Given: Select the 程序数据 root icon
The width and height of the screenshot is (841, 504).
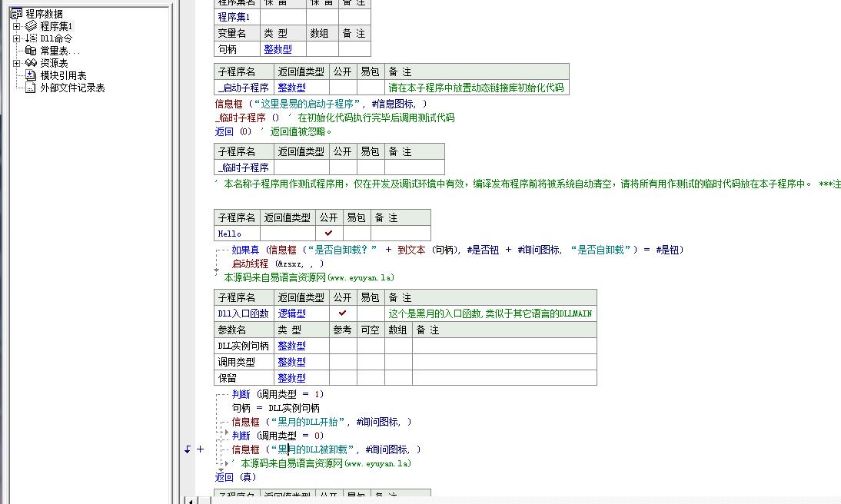Looking at the screenshot, I should pyautogui.click(x=17, y=14).
